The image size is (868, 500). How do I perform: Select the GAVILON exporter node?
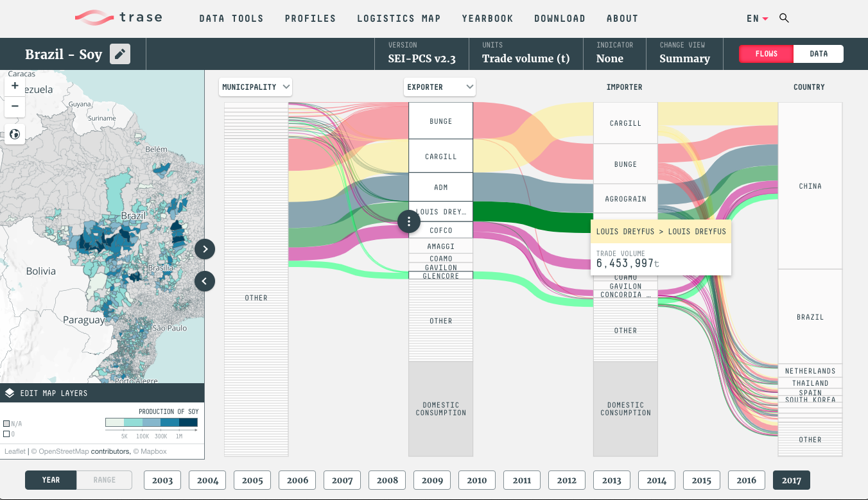[x=440, y=267]
